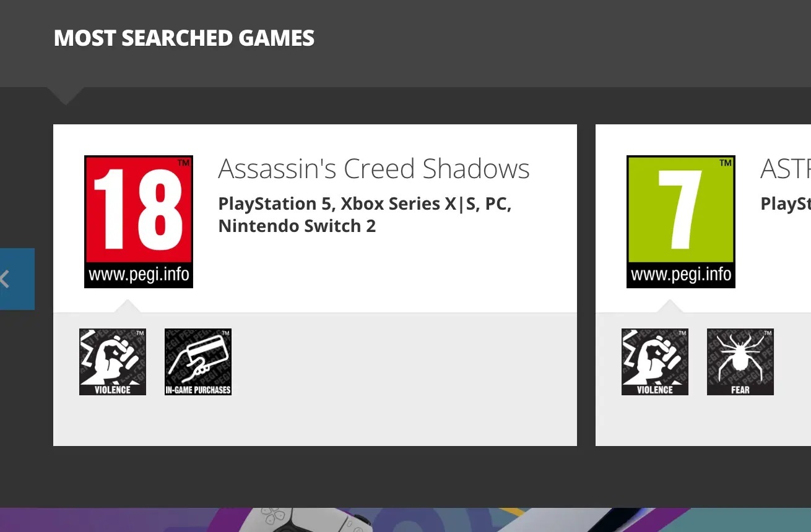Open the Assassin's Creed Shadows game page
Screen dimensions: 811x532
click(374, 168)
